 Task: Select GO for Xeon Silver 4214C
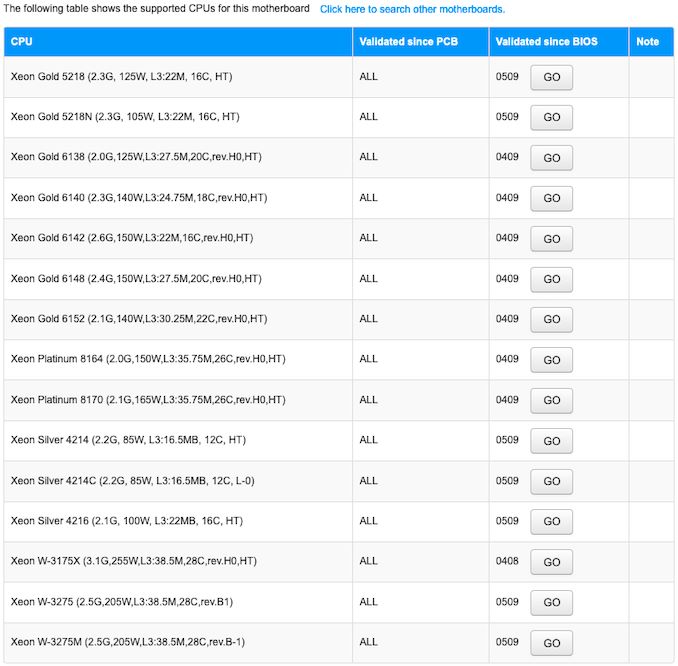click(x=551, y=481)
